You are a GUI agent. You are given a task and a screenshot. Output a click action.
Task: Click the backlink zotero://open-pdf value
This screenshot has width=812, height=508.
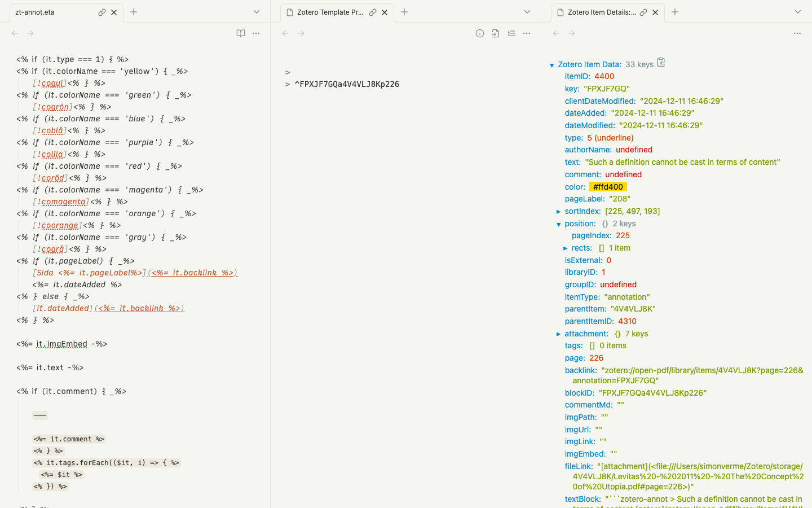point(701,375)
